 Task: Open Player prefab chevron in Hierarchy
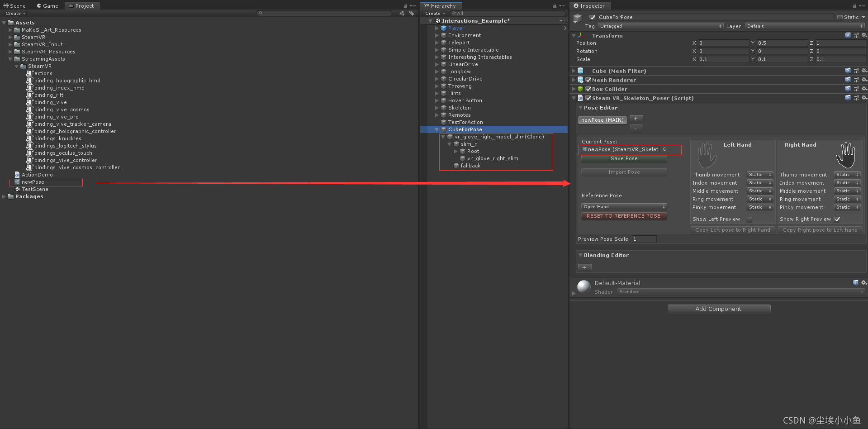pos(565,28)
